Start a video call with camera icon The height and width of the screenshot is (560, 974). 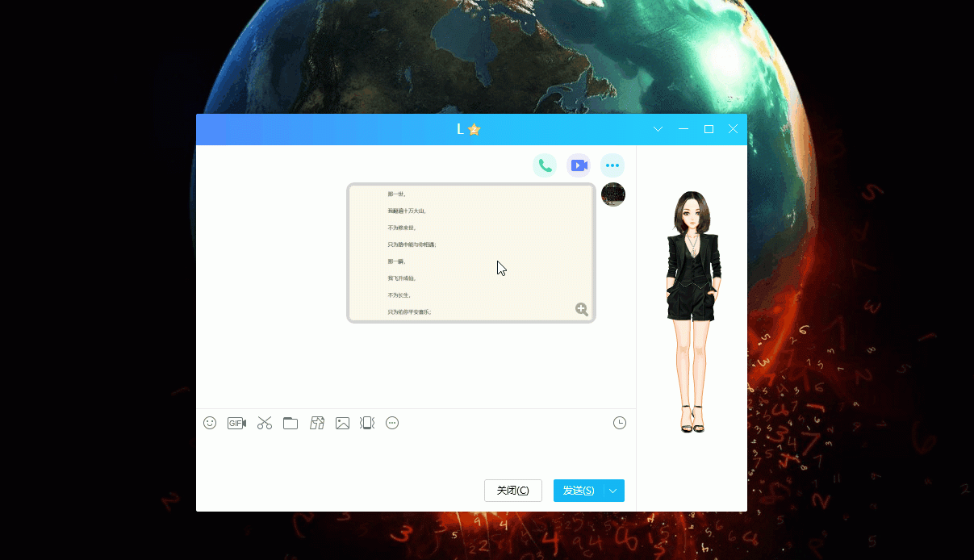579,165
